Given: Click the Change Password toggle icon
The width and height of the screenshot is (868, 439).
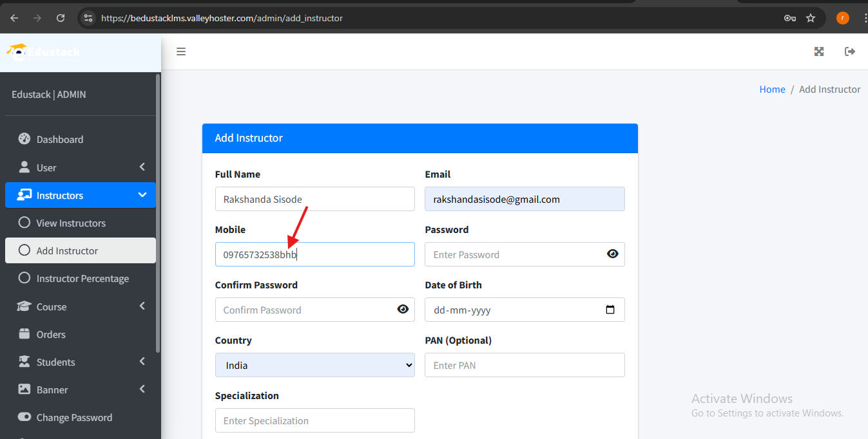Looking at the screenshot, I should [x=24, y=417].
